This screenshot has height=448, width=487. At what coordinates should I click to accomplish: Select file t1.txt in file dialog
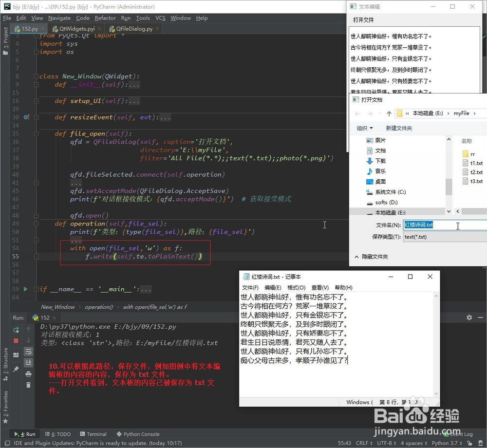coord(472,163)
